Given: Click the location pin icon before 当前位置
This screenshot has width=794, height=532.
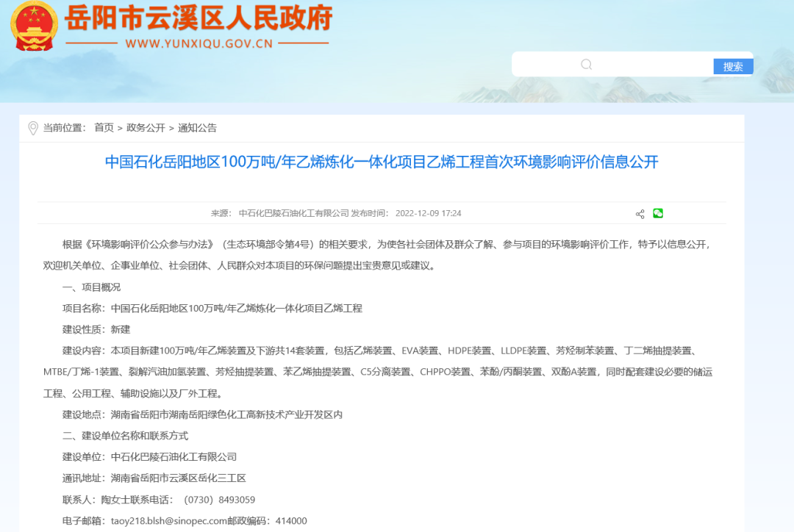Looking at the screenshot, I should click(x=32, y=127).
